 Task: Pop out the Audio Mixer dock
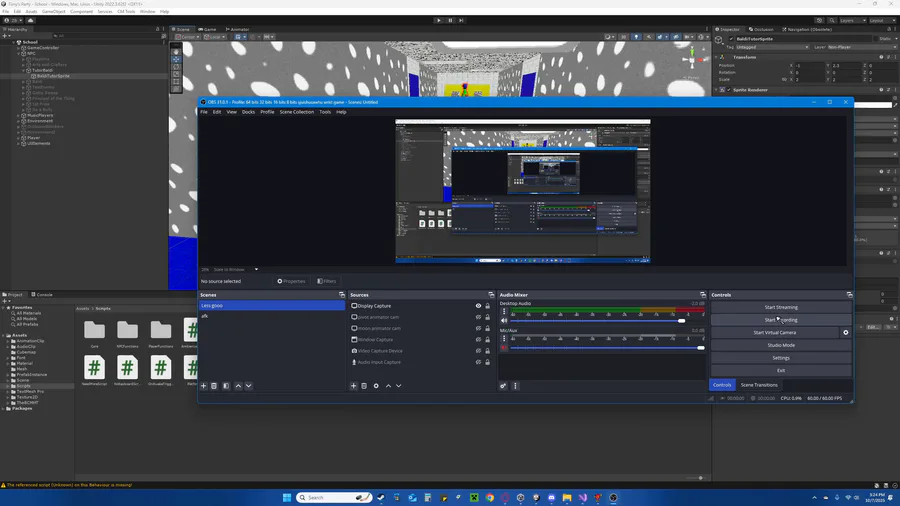tap(703, 295)
